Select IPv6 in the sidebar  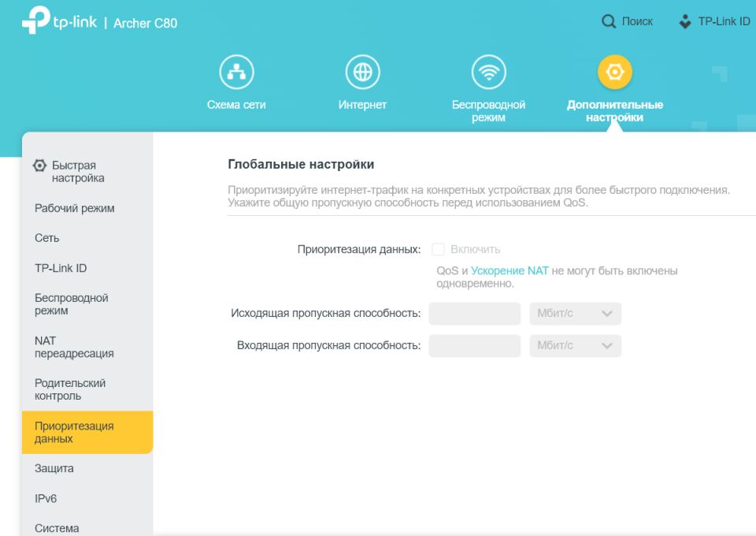[46, 499]
